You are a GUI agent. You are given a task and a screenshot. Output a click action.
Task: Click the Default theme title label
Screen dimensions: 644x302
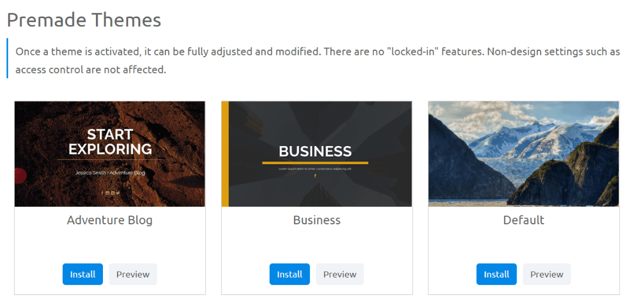tap(524, 220)
